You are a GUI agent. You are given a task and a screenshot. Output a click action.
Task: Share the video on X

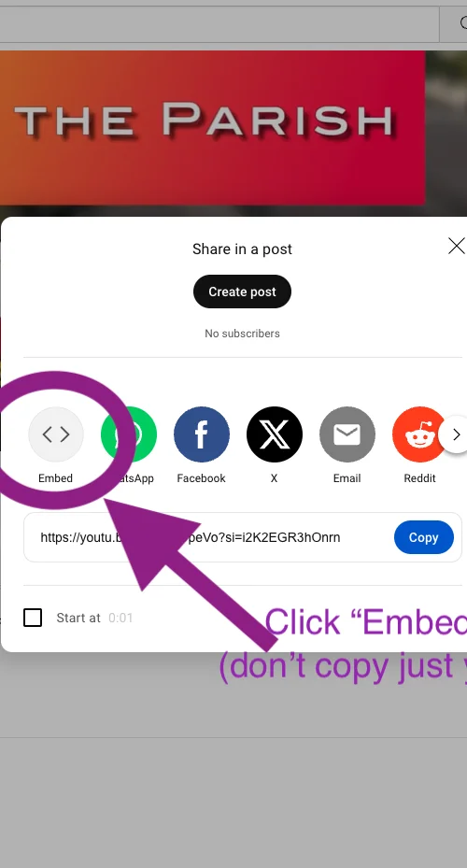(275, 434)
